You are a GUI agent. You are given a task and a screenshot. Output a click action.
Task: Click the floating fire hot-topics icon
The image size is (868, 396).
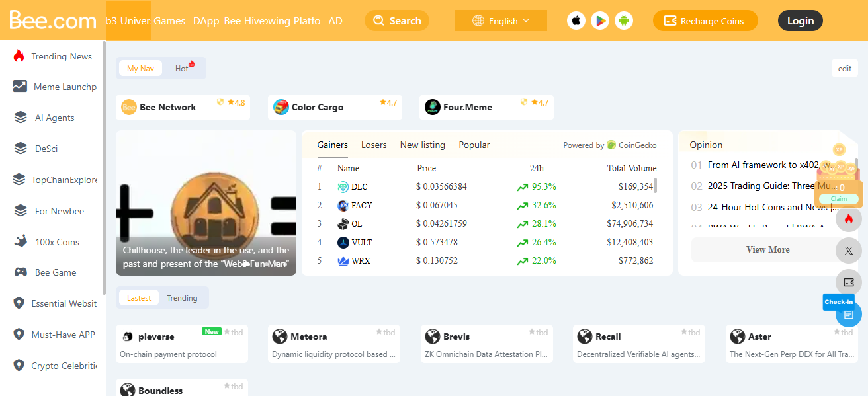coord(849,219)
